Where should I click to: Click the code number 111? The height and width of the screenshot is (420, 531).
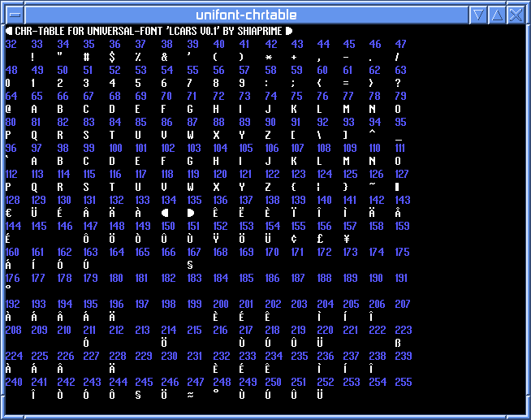(400, 148)
